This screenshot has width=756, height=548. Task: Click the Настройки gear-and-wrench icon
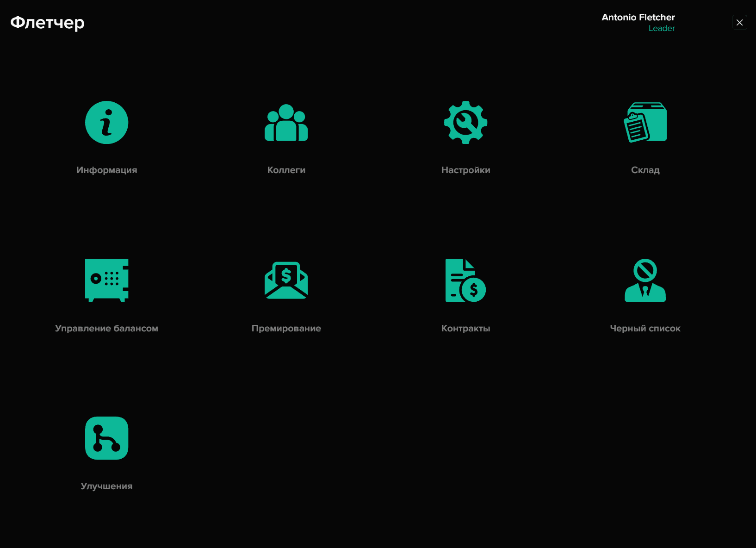(465, 123)
